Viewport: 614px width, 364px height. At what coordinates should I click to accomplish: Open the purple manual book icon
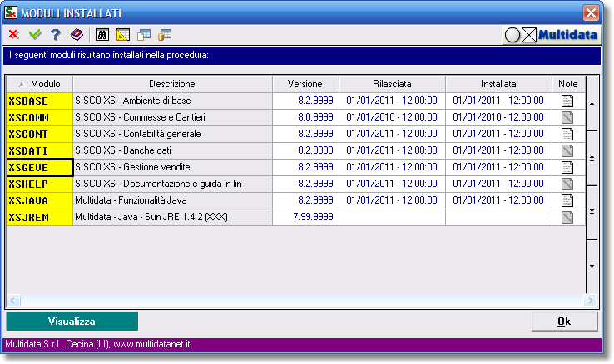point(77,35)
